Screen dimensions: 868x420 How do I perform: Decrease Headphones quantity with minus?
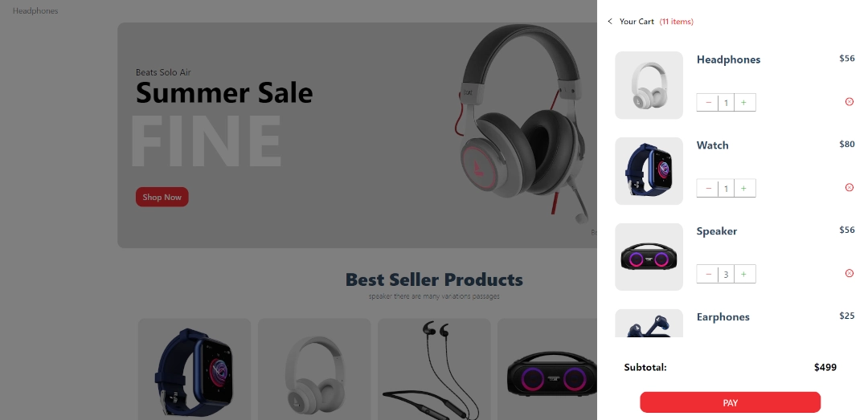(708, 102)
